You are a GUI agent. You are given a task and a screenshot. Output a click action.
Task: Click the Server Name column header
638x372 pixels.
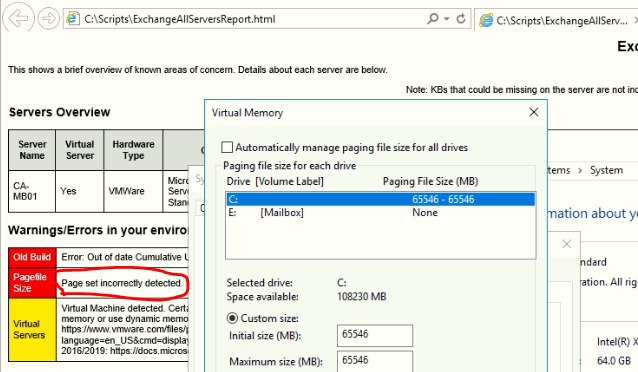32,150
